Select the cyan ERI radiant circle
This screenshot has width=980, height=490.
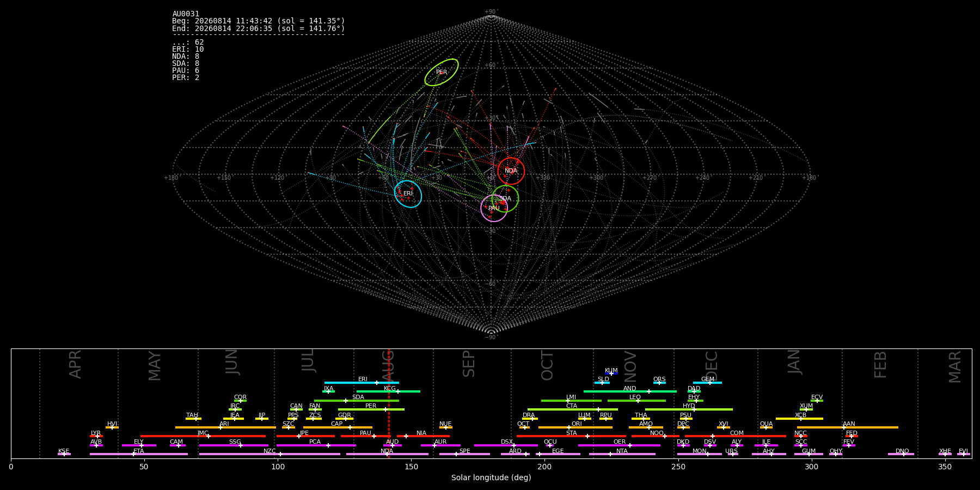[x=408, y=194]
